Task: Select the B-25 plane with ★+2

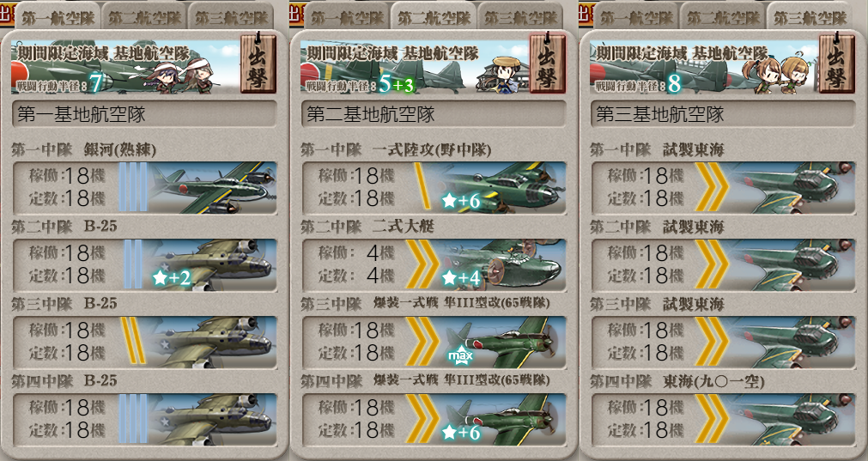Action: (212, 264)
